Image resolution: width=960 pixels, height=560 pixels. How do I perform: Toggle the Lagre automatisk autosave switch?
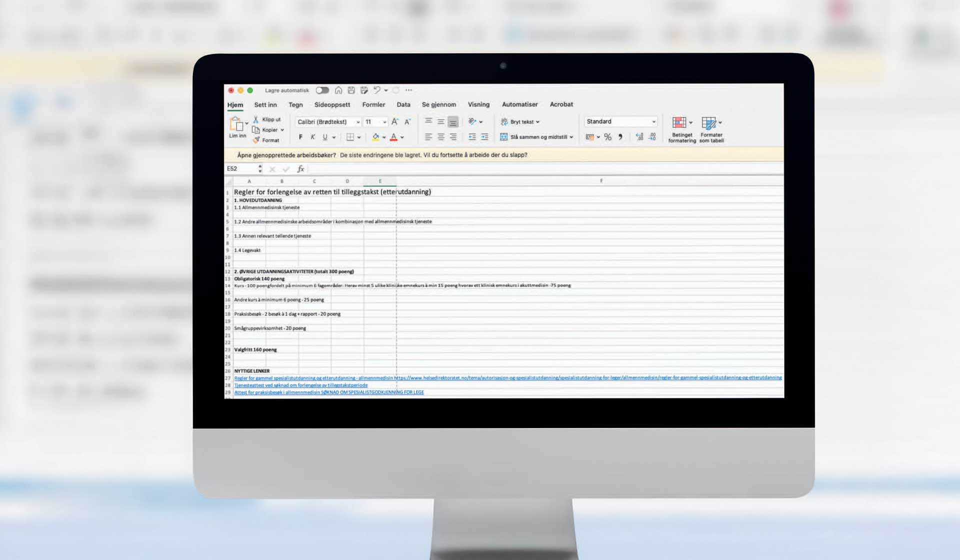coord(322,90)
